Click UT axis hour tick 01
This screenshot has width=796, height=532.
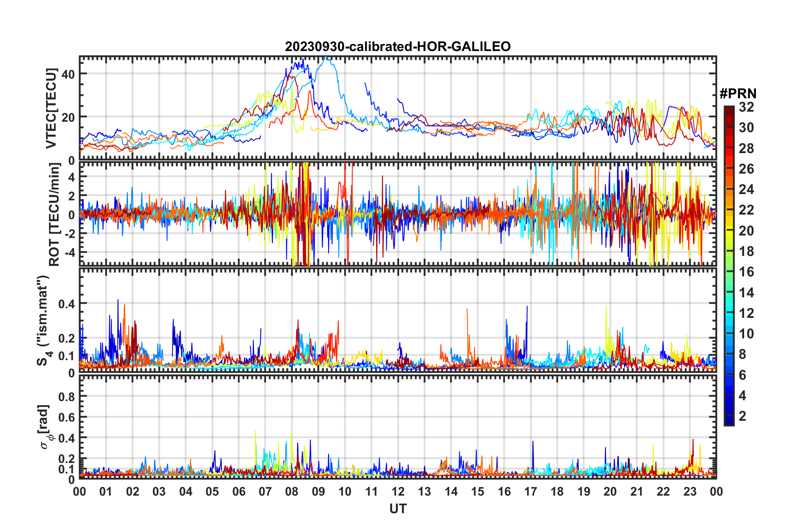click(x=106, y=491)
